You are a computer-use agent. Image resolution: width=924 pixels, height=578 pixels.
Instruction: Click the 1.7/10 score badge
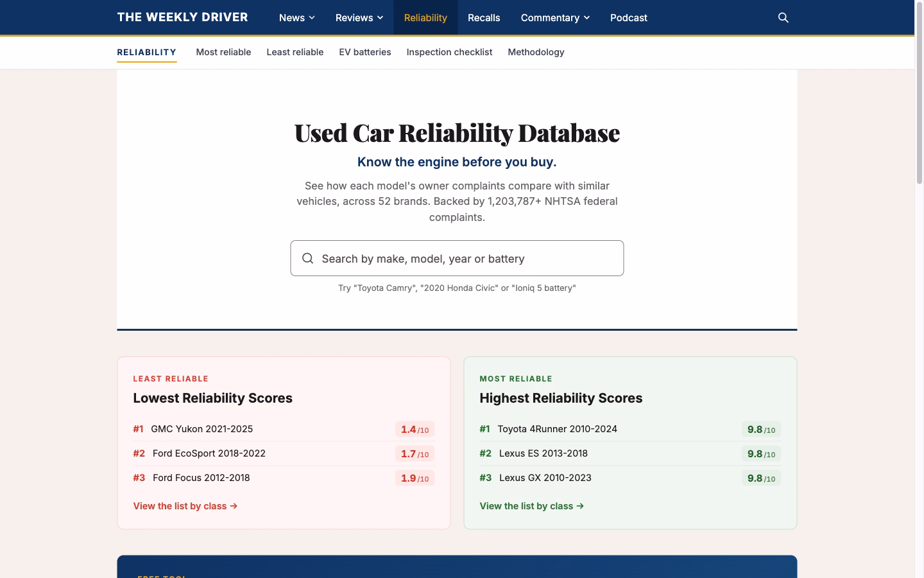(x=415, y=454)
